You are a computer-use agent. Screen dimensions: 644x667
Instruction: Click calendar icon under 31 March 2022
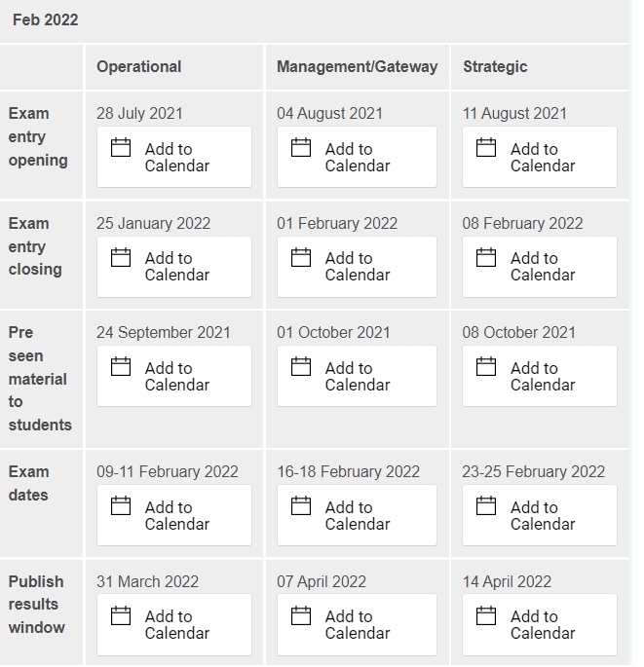tap(121, 615)
